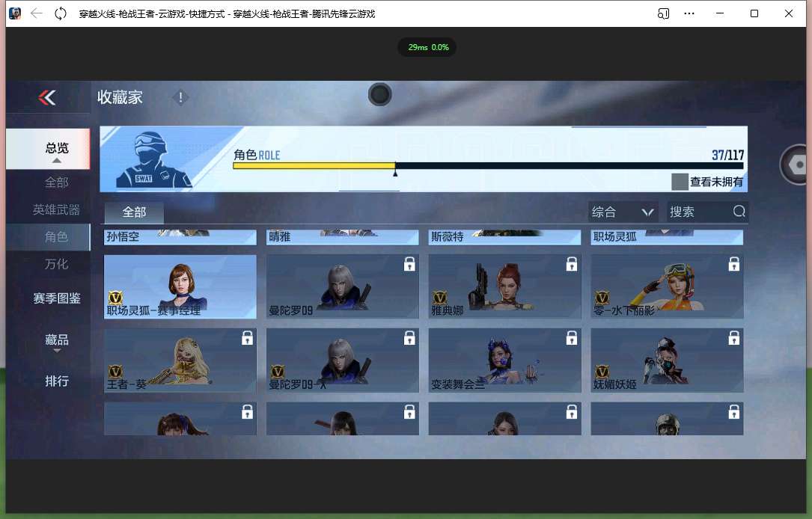The image size is (812, 519).
Task: Open the 职场灵狐-赛事经理 character card
Action: (180, 286)
